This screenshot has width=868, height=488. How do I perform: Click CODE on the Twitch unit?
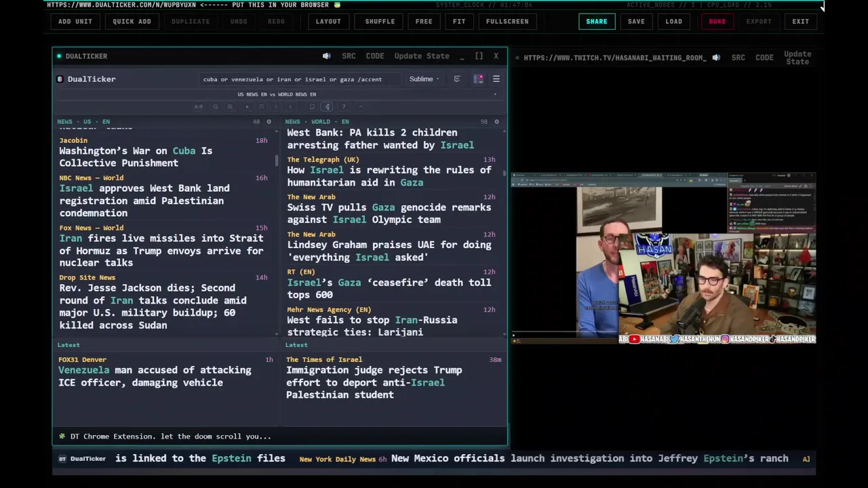764,58
